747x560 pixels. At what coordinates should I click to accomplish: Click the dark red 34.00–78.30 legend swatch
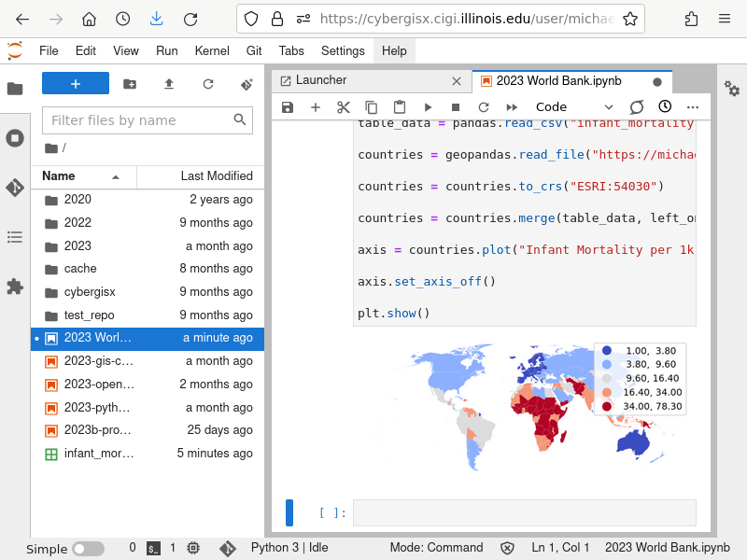(607, 407)
